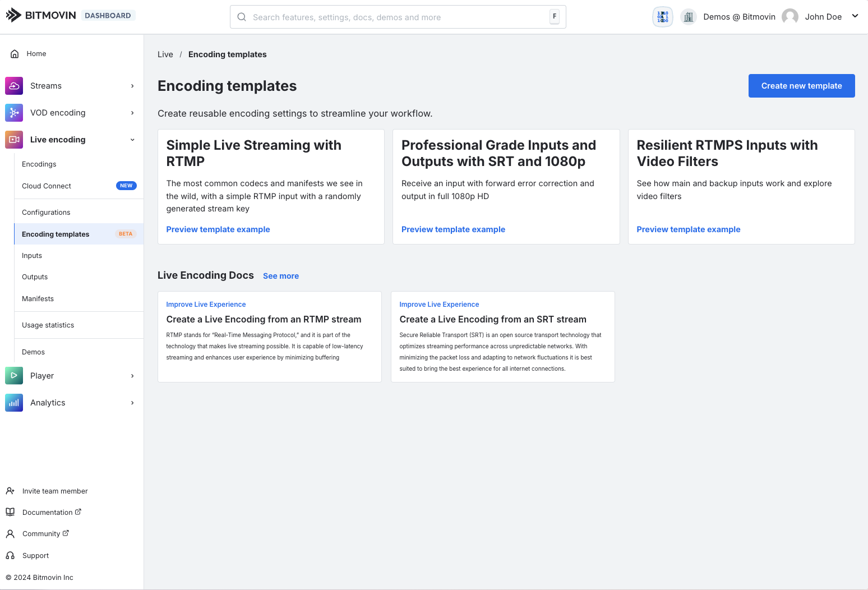This screenshot has width=868, height=590.
Task: Click the Bitmovin logo icon
Action: pos(13,15)
